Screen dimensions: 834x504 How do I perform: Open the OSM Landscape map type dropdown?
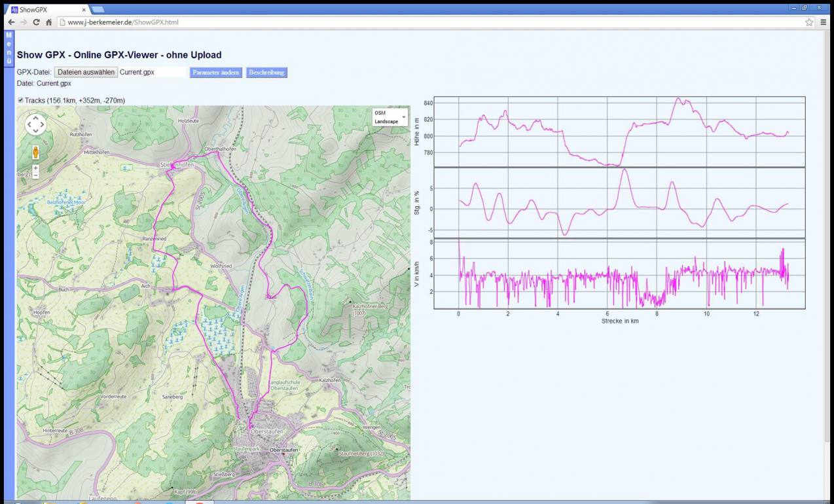[x=389, y=117]
